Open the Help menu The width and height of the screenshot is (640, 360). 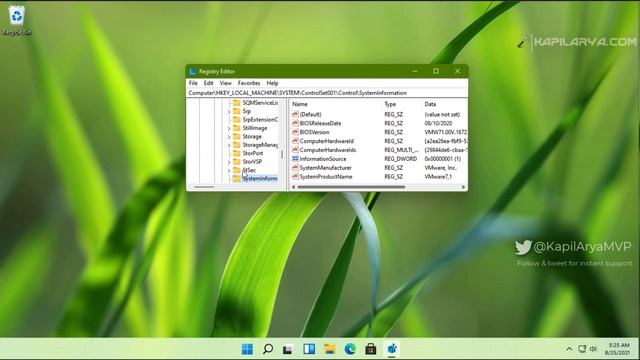tap(272, 83)
